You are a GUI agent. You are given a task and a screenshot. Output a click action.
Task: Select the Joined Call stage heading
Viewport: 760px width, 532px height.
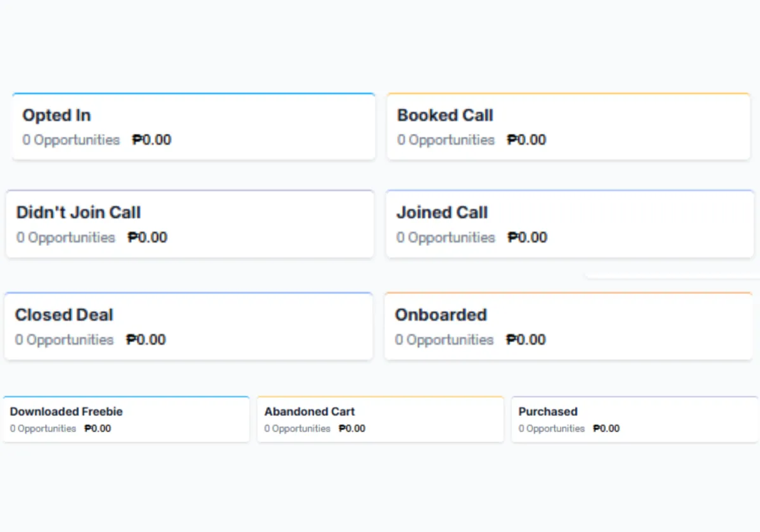(442, 212)
